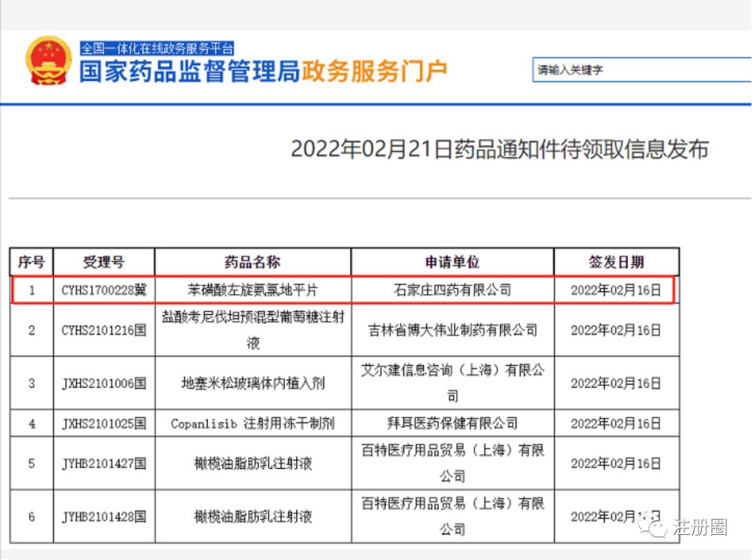
Task: Click the 药品名称 column header
Action: click(x=253, y=262)
